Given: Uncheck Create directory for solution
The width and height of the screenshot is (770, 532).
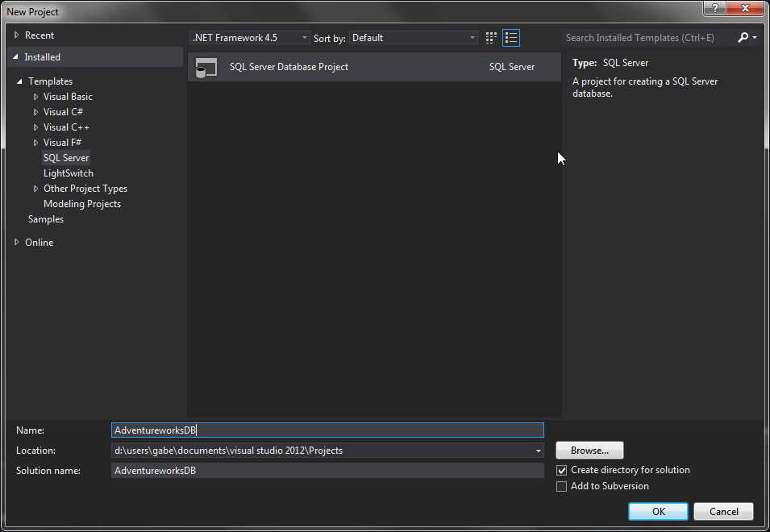Looking at the screenshot, I should click(561, 470).
